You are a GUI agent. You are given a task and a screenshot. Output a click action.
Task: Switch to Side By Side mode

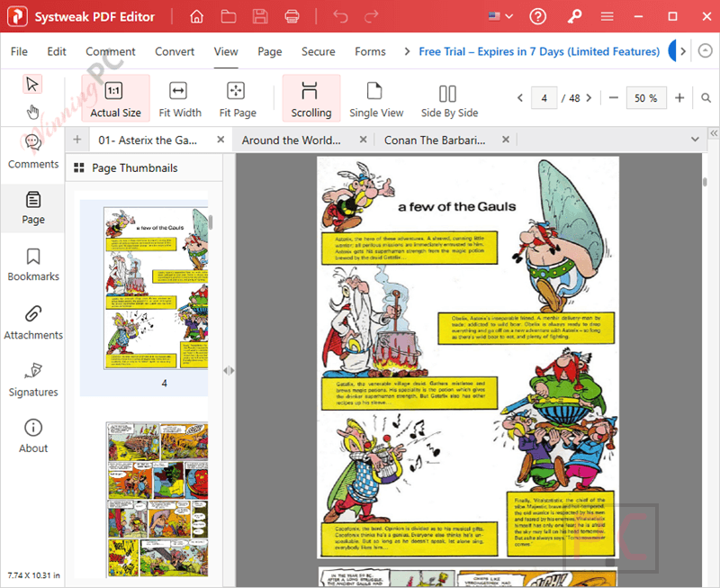449,98
